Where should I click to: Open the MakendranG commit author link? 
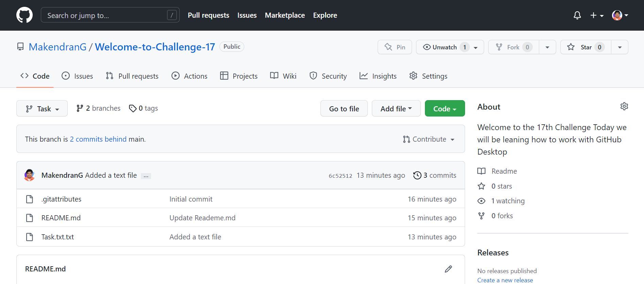[x=62, y=175]
